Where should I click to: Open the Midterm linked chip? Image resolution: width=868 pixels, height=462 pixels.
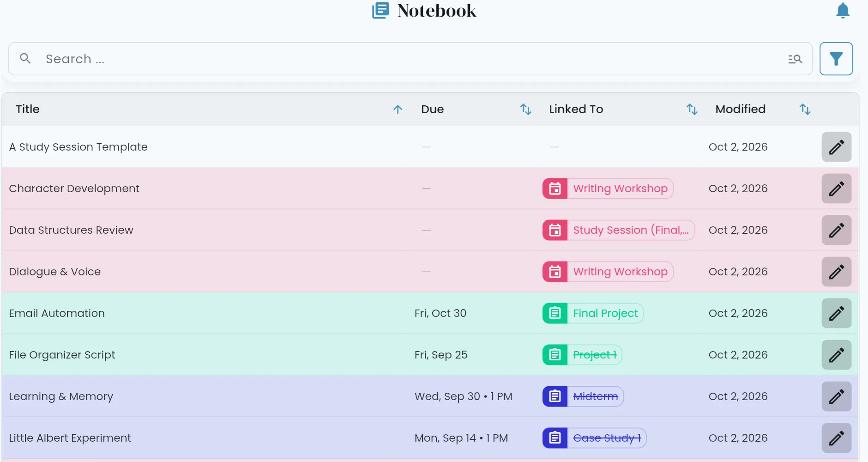[583, 396]
